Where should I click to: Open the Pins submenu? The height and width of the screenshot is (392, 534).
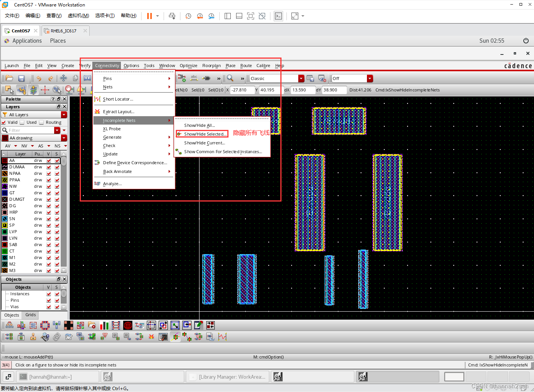[133, 78]
